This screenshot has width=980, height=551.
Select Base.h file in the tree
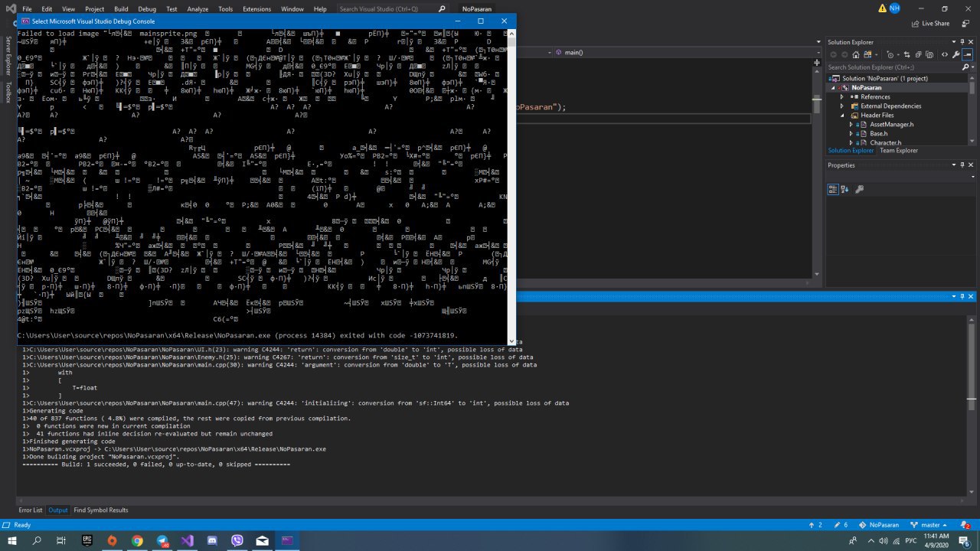[x=878, y=134]
